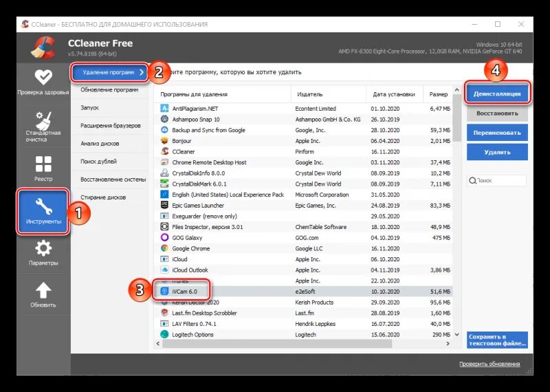Click the Backup and Sync from Google icon
This screenshot has width=550, height=392.
pos(164,130)
